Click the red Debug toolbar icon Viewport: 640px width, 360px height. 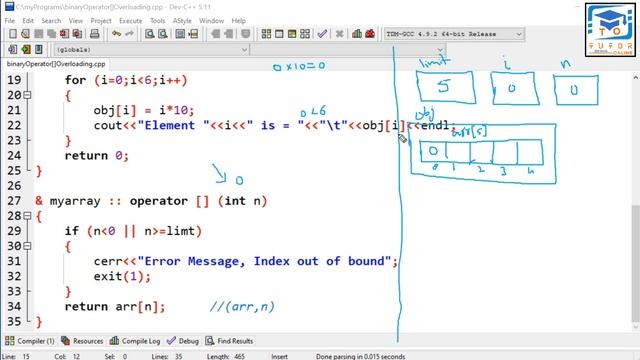coord(370,34)
